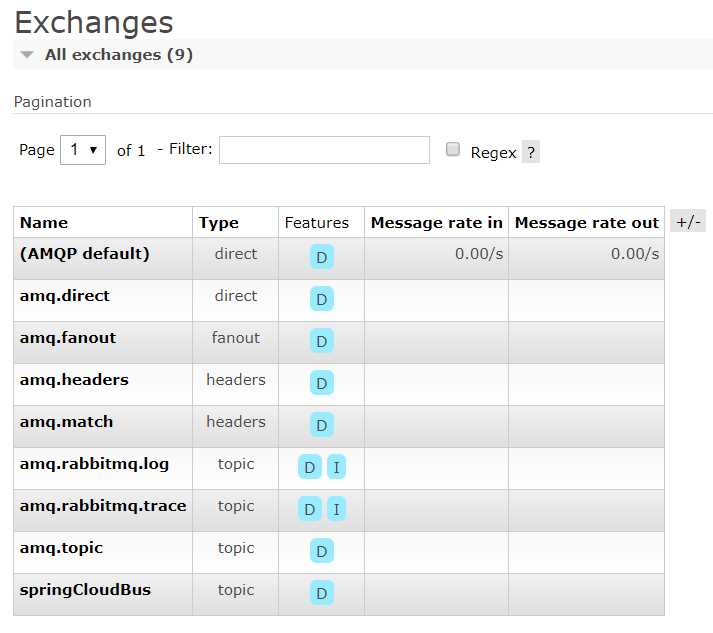Click the D badge in (AMQP default) row
Image resolution: width=713 pixels, height=633 pixels.
(321, 257)
